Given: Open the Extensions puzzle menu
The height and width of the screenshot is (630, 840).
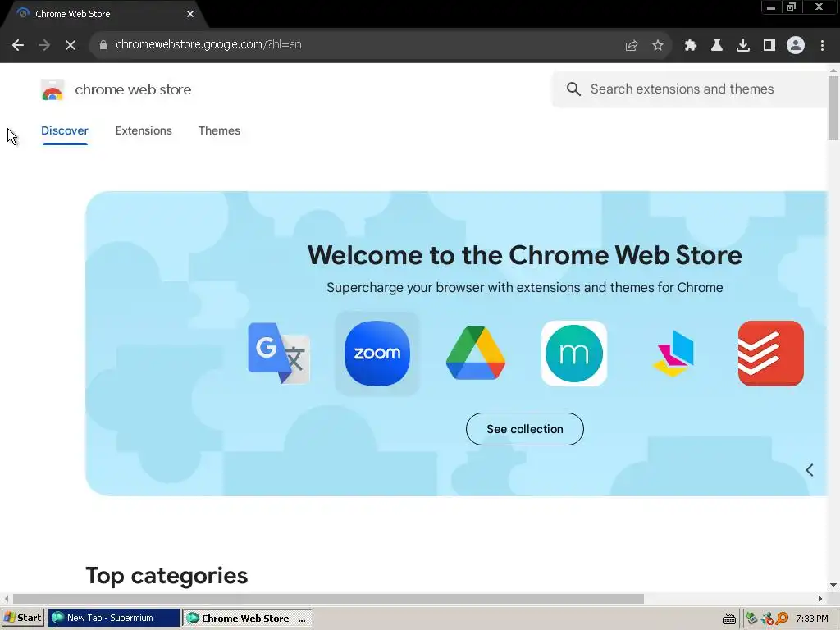Looking at the screenshot, I should (x=690, y=45).
